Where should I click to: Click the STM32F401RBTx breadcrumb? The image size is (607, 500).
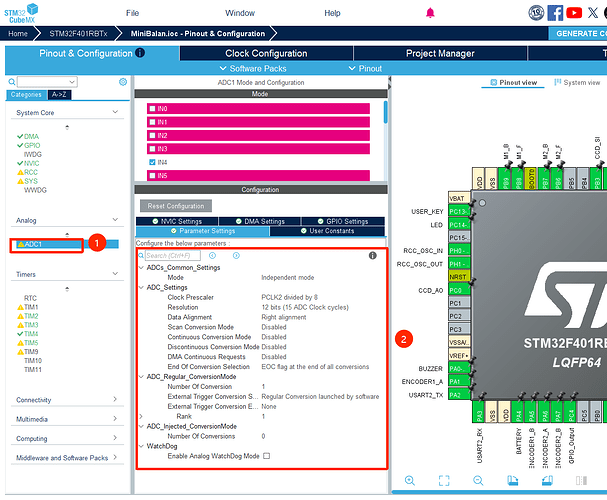coord(78,34)
